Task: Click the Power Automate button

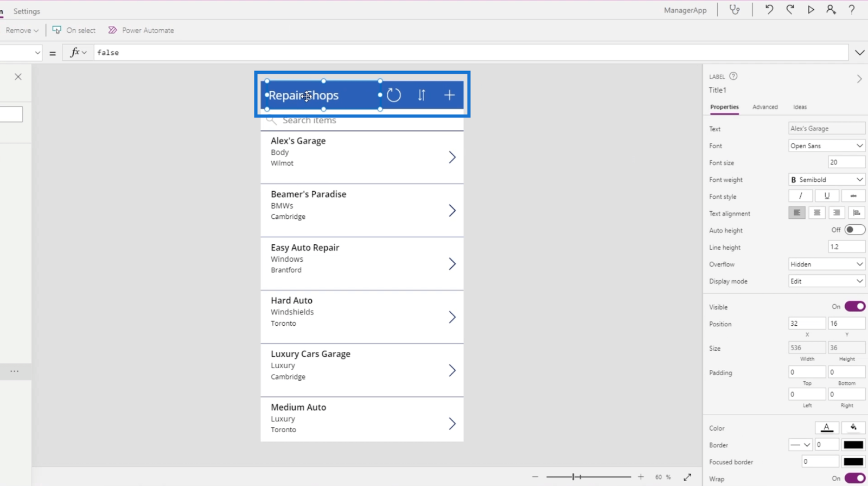Action: click(141, 30)
